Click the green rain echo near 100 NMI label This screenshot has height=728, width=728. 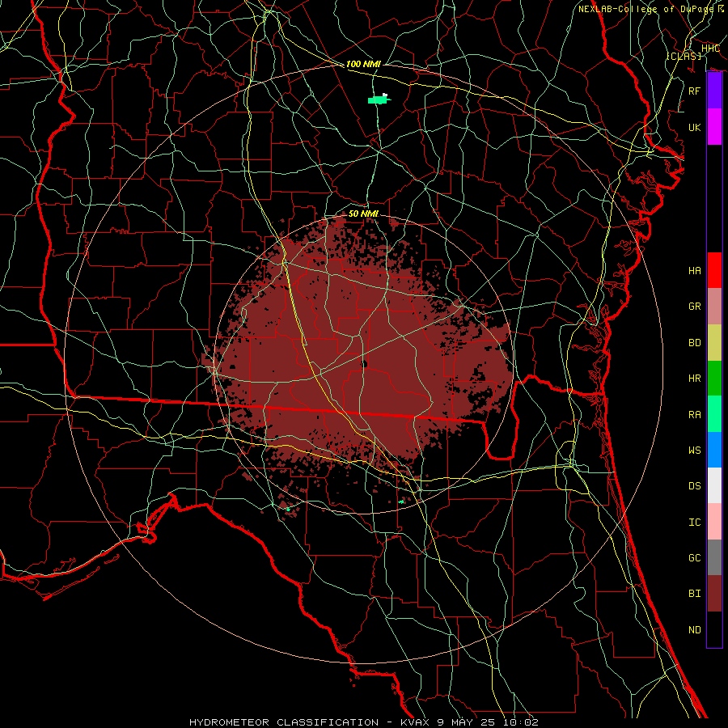coord(378,99)
